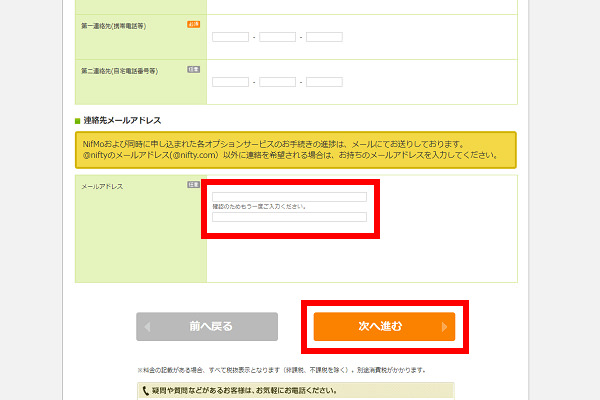Click middle box of 第二連絡先 phone number
The width and height of the screenshot is (600, 400).
277,82
